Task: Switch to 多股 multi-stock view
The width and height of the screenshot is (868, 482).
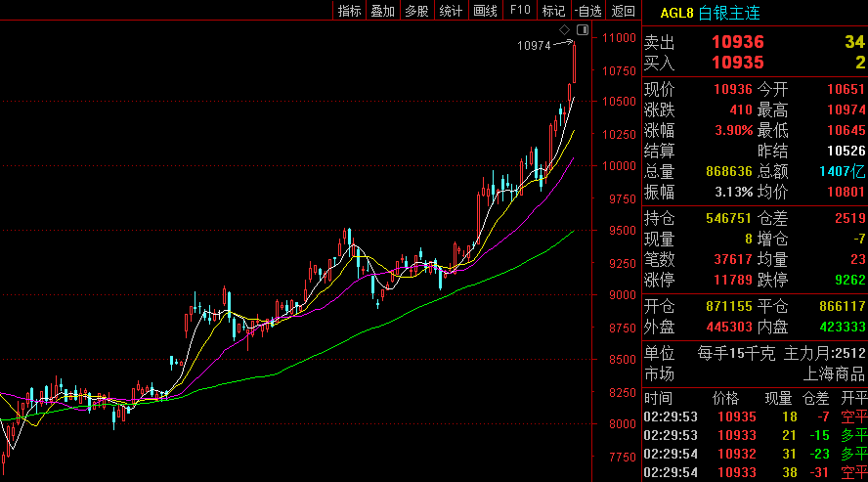Action: 416,11
